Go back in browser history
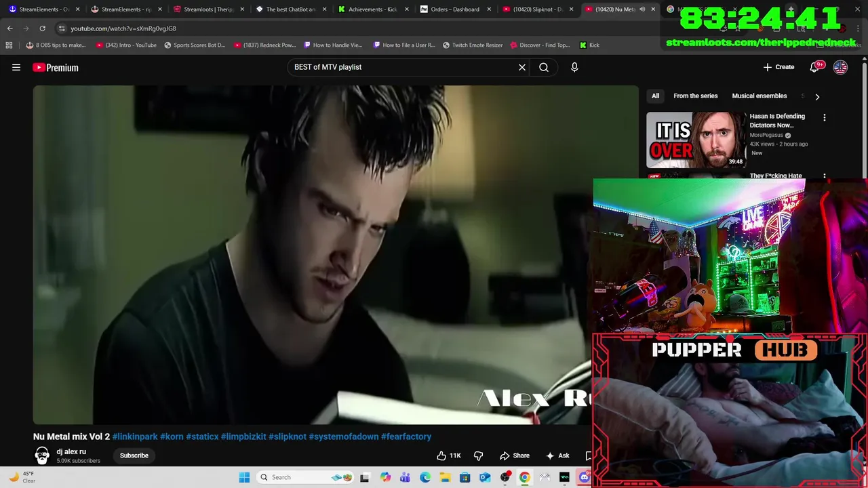Image resolution: width=868 pixels, height=488 pixels. tap(10, 28)
